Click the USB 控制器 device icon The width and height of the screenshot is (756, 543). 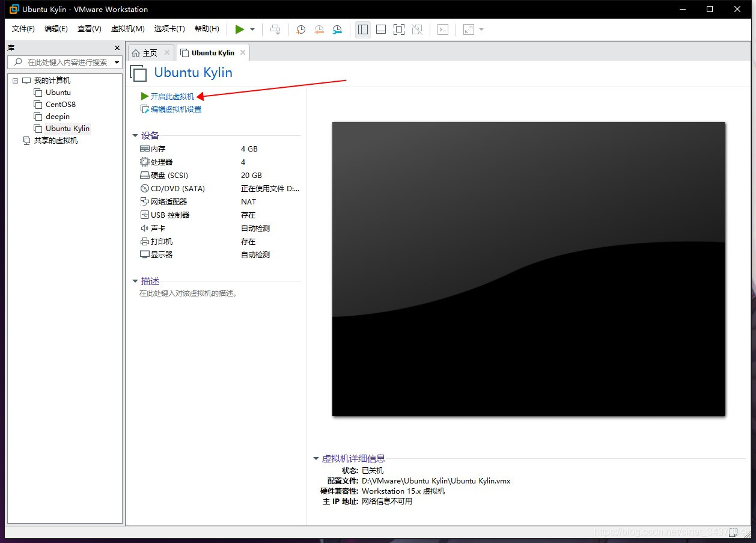(x=144, y=215)
